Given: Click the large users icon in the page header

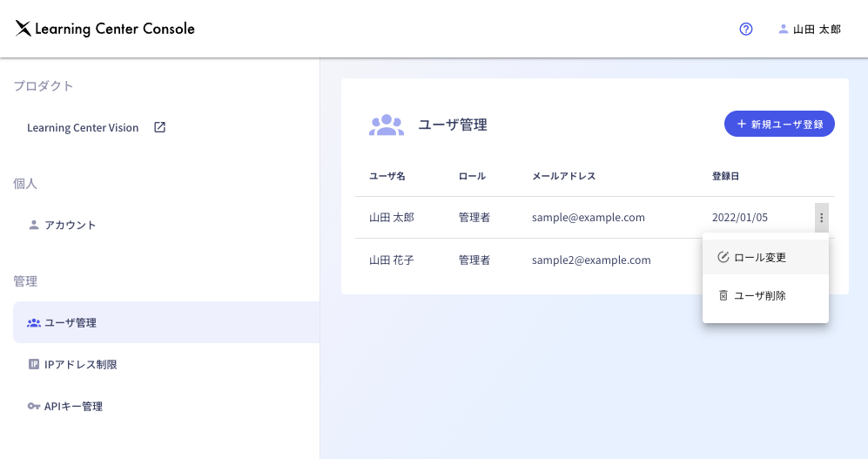Looking at the screenshot, I should (386, 125).
